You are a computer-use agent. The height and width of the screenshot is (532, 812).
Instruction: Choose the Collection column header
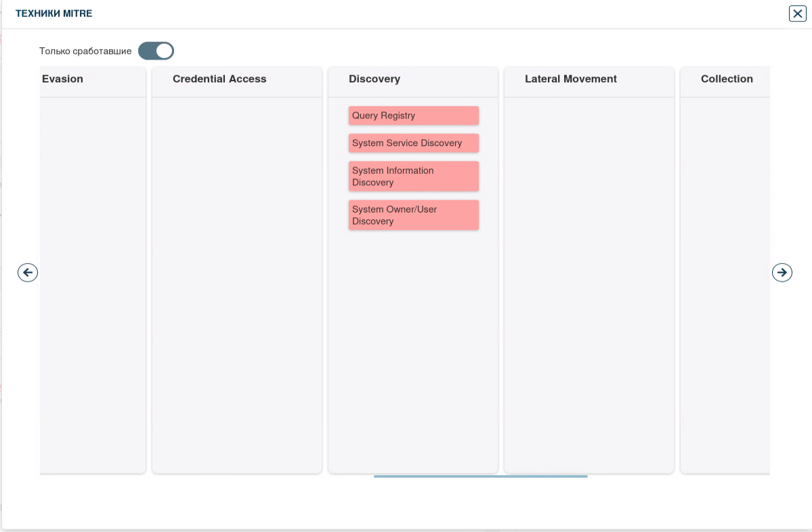pos(727,79)
